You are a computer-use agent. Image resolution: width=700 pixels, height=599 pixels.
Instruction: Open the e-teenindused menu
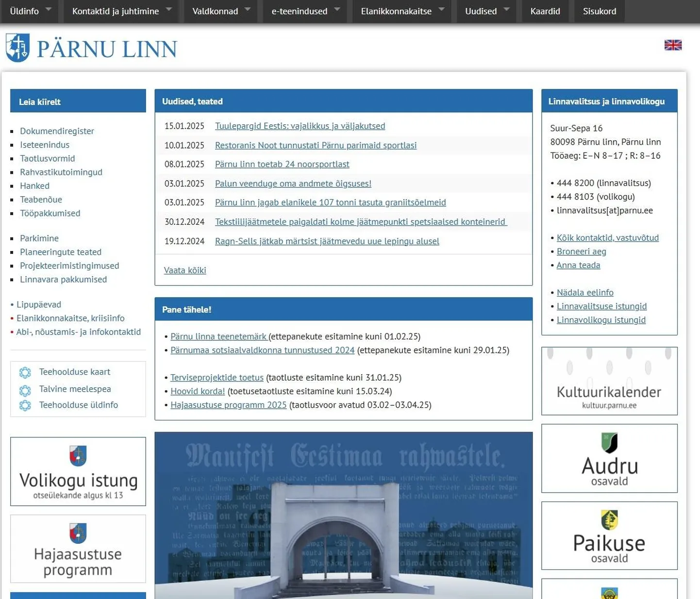(x=300, y=11)
